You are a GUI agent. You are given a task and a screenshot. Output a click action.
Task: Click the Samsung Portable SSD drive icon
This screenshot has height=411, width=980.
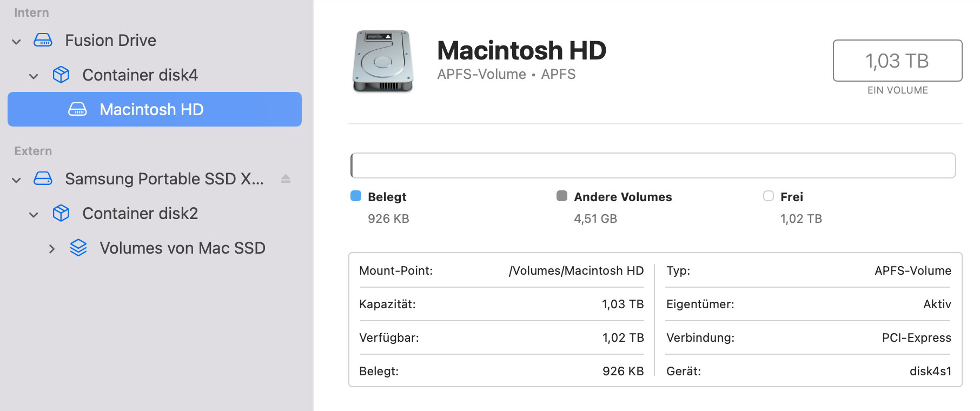[x=43, y=178]
